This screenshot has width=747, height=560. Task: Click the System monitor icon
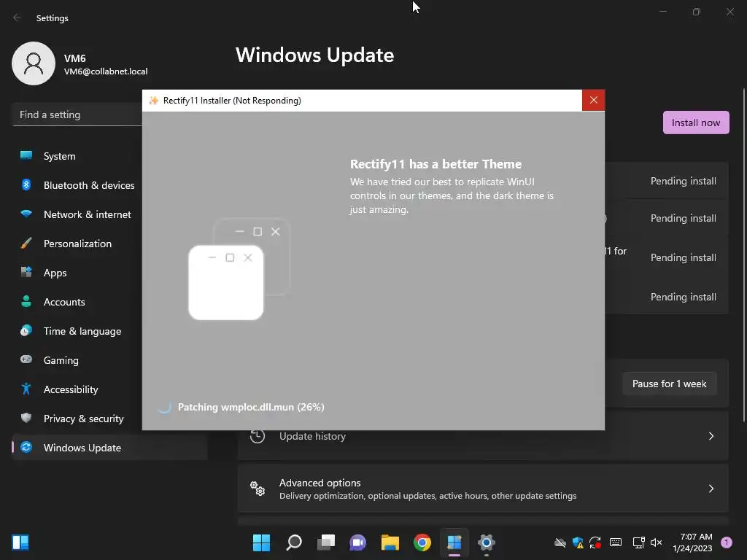(x=26, y=155)
